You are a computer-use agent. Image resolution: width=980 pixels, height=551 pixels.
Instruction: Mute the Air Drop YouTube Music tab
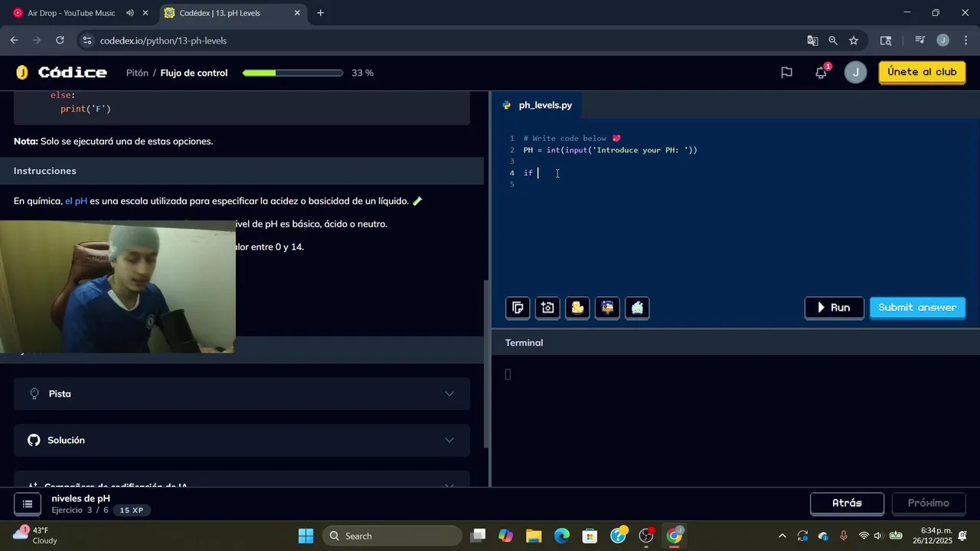pyautogui.click(x=130, y=13)
